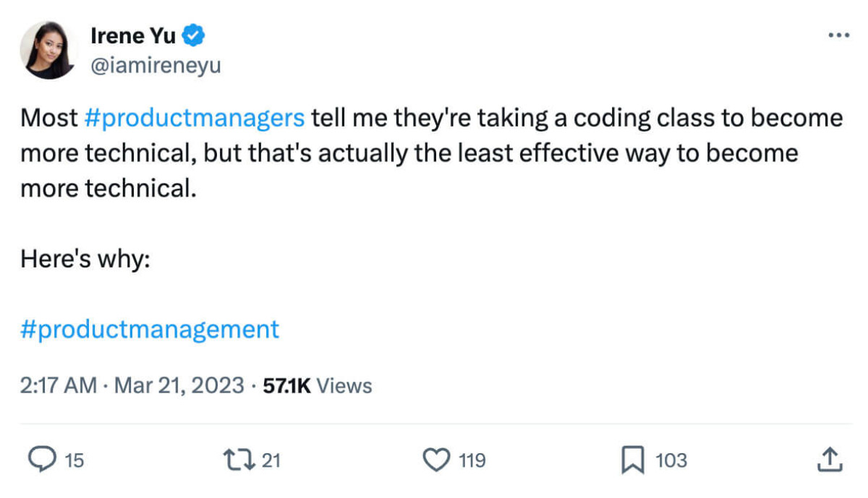Click the bookmark count 103
The image size is (868, 498).
tap(671, 460)
